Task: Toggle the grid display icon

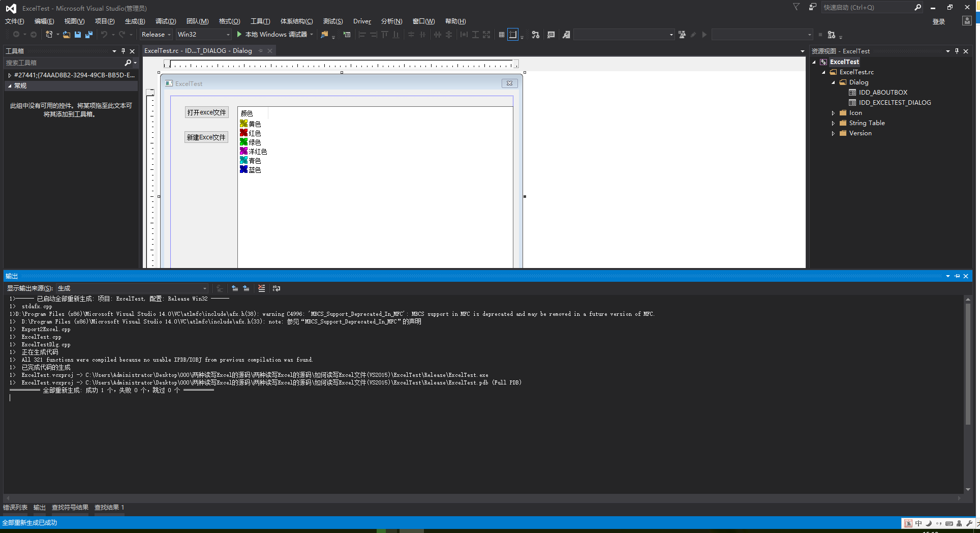Action: coord(502,35)
